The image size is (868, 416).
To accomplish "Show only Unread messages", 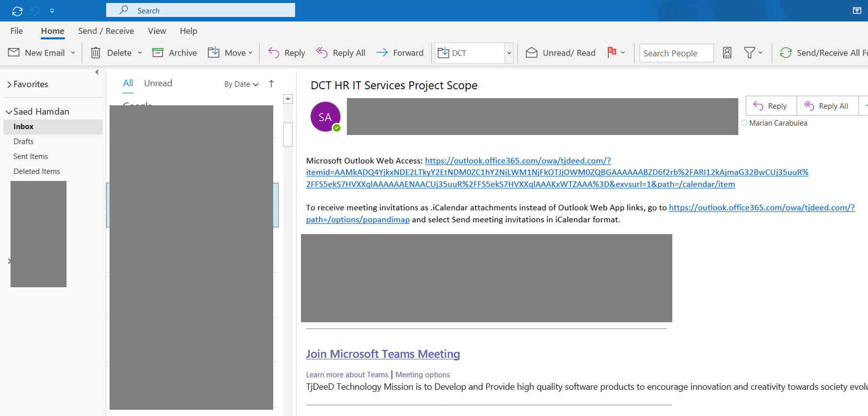I will coord(158,83).
